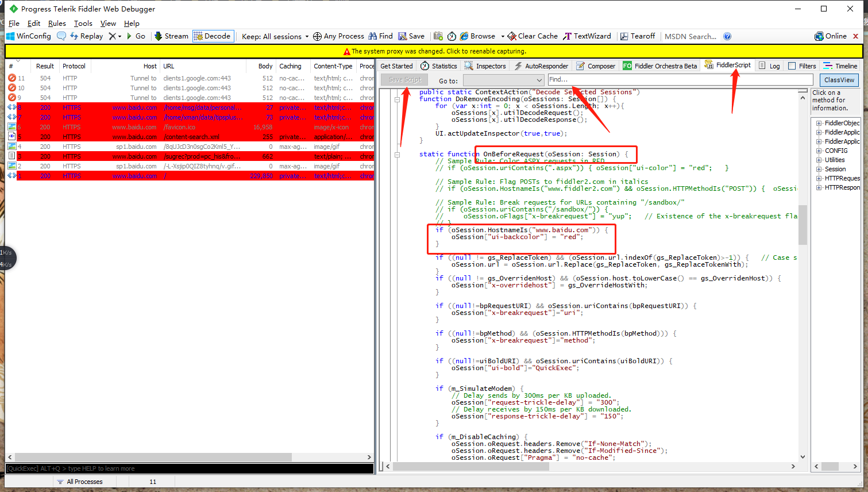Screen dimensions: 868x492
Task: Open the Rules menu
Action: (56, 23)
